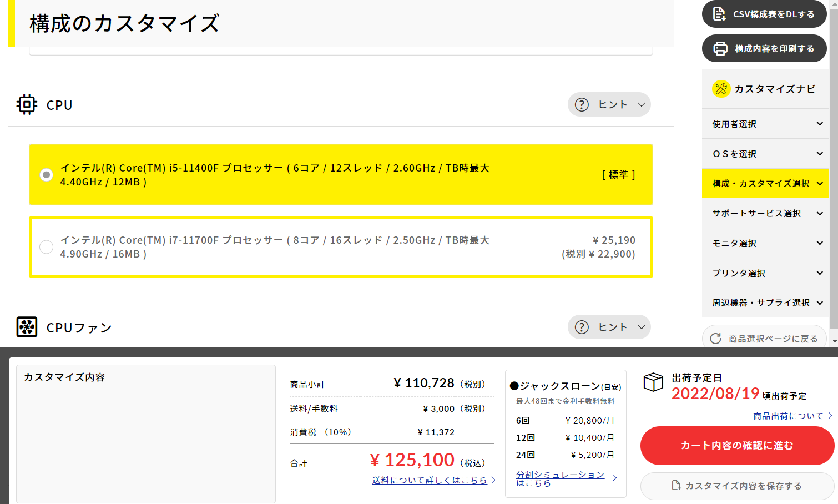Click the document icon on カスタマイズ内容を保存する

(x=676, y=485)
